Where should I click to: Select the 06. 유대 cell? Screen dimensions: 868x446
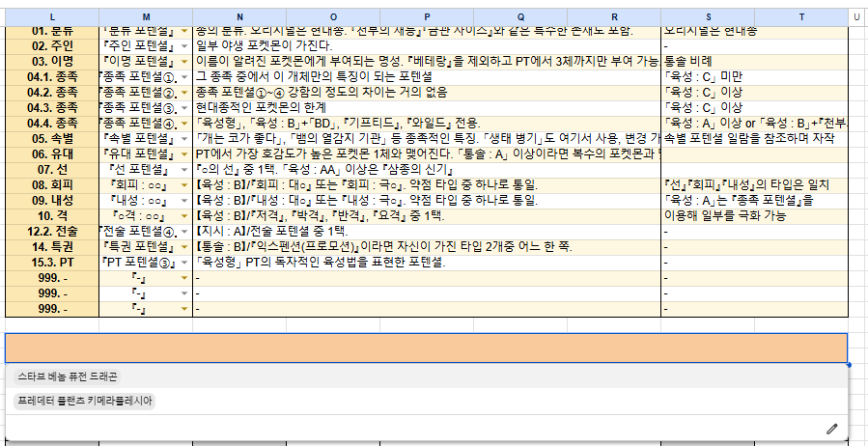click(52, 154)
